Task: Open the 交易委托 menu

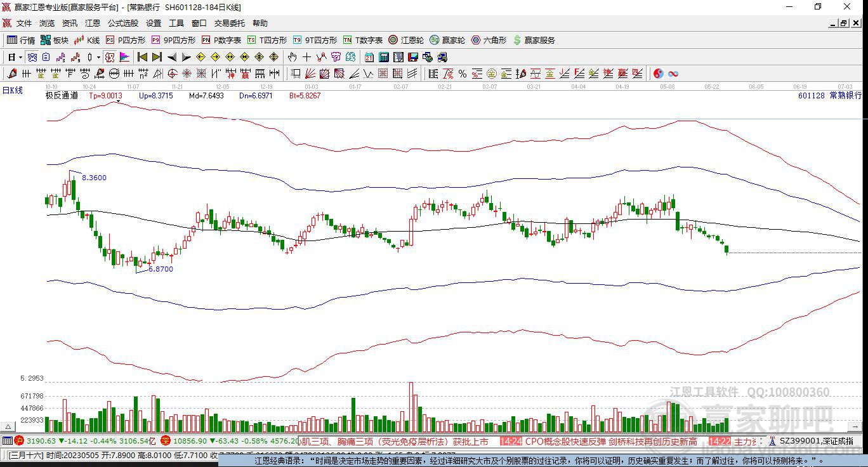Action: point(229,23)
